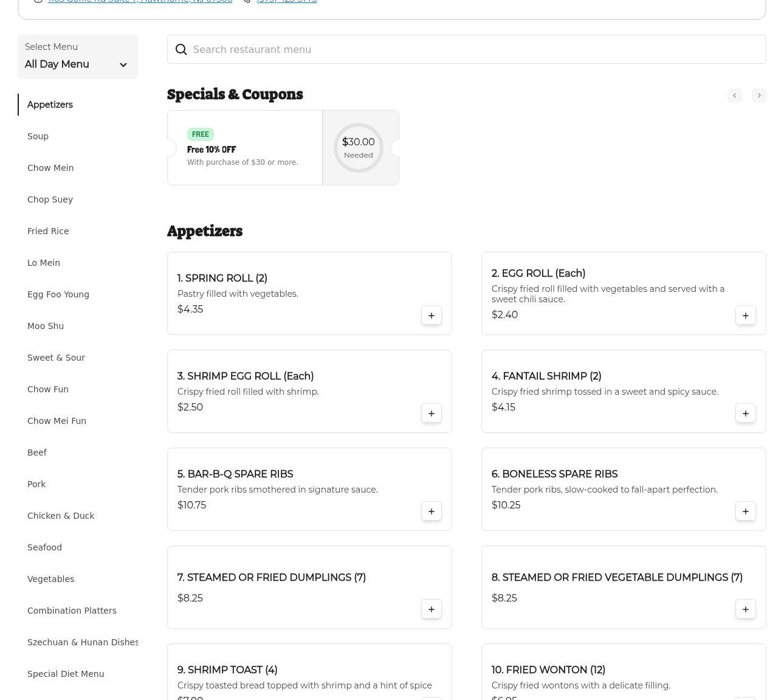Open Combination Platters category
This screenshot has height=700, width=784.
72,611
